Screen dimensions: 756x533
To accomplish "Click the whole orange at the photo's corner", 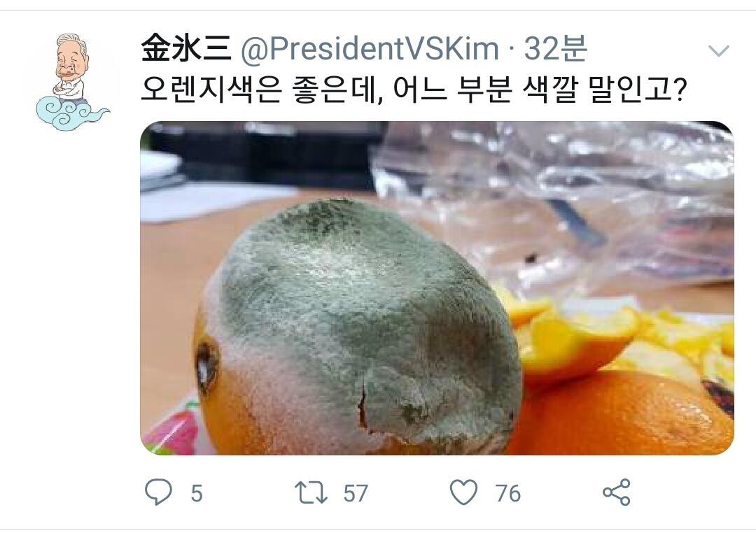I will coord(626,415).
